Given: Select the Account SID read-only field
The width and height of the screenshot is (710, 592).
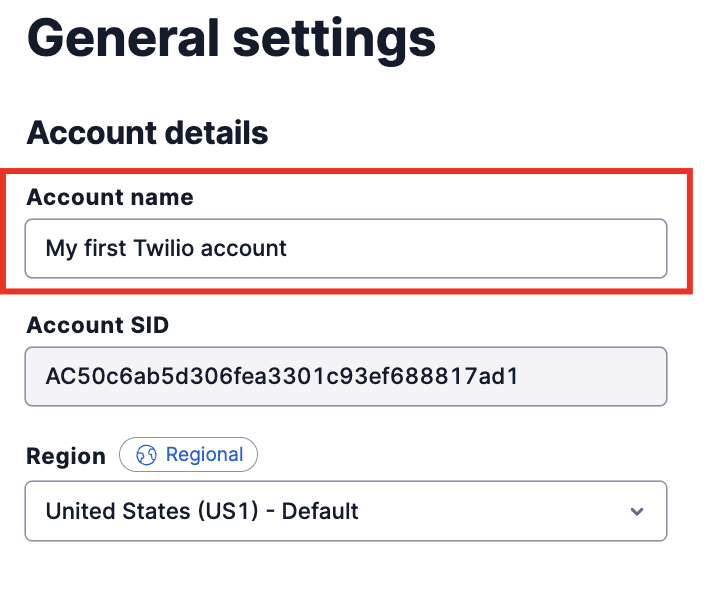Looking at the screenshot, I should click(x=345, y=376).
